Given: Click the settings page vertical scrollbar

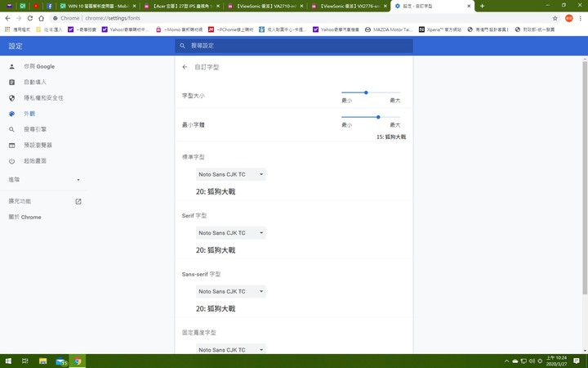Looking at the screenshot, I should tap(585, 177).
